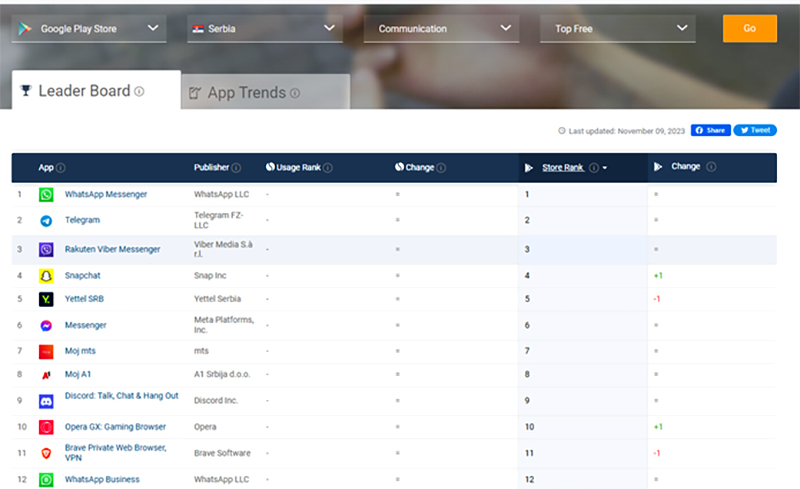Open the Moj mts app link
The image size is (800, 489).
pos(80,351)
